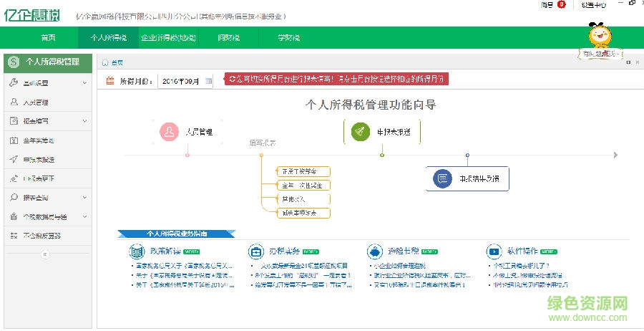Viewport: 644px width, 331px height.
Task: Click the magnifier icon beside 报表查询
Action: point(14,197)
